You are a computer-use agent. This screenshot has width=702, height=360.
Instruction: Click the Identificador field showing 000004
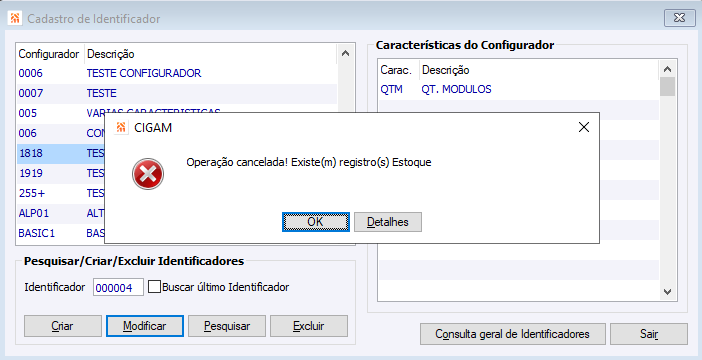118,287
